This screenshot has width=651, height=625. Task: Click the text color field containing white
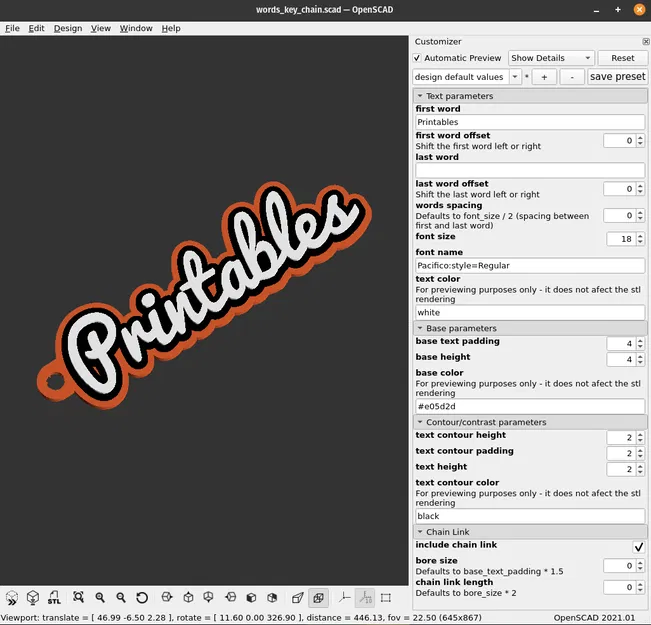(530, 312)
